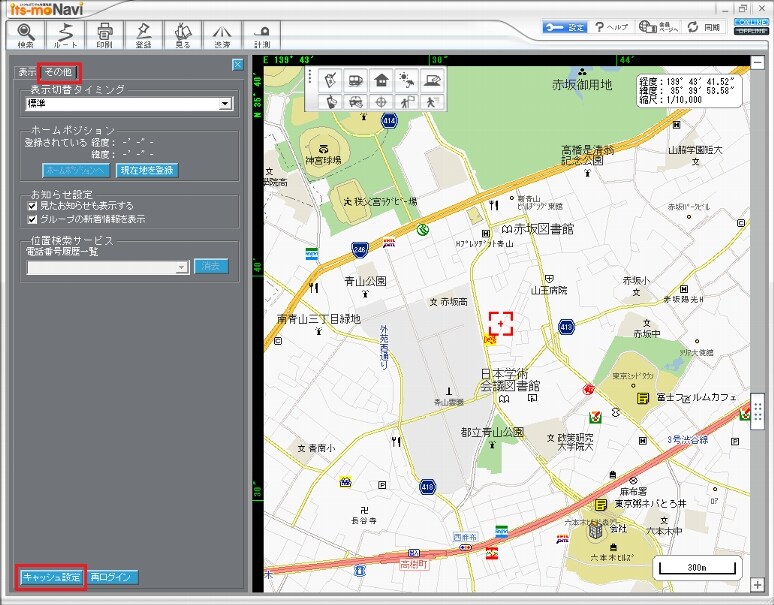Click route 246 marker on map

(x=360, y=250)
